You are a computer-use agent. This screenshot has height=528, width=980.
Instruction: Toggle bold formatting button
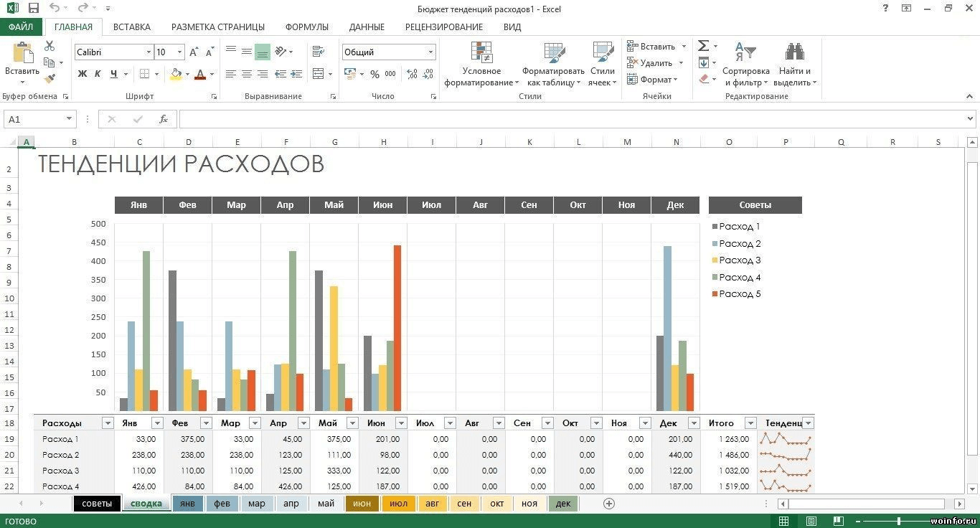click(83, 74)
